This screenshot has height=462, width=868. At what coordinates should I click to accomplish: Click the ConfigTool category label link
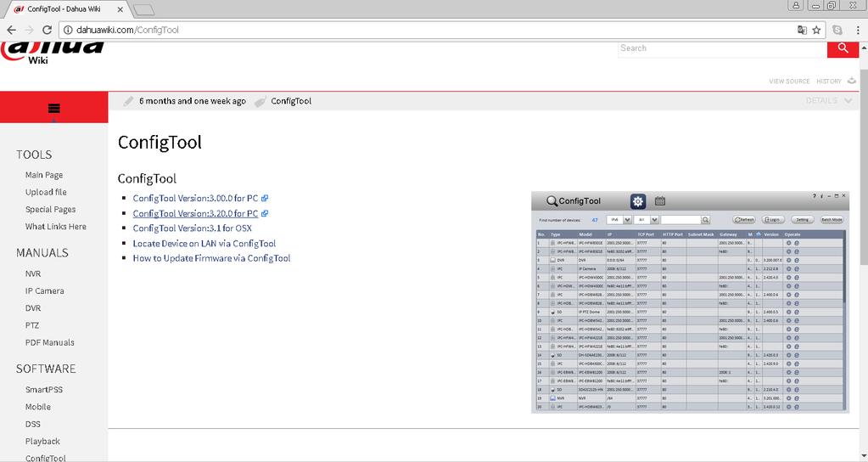coord(291,101)
